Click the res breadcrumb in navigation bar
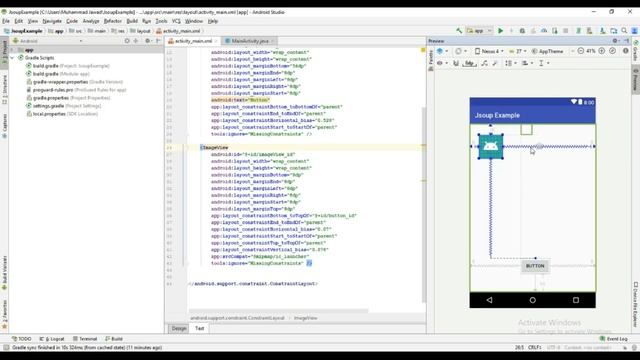 tap(118, 31)
